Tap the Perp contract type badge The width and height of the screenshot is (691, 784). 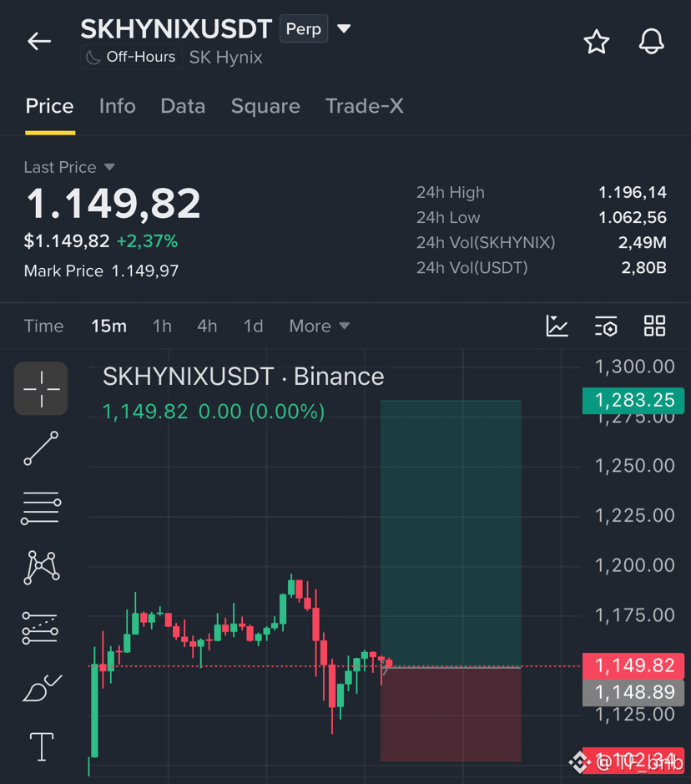click(x=303, y=29)
